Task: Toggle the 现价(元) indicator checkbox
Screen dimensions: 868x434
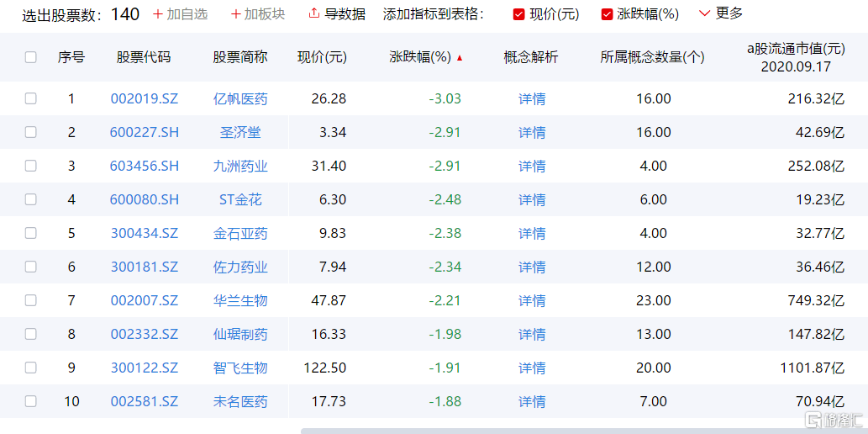Action: pos(518,15)
